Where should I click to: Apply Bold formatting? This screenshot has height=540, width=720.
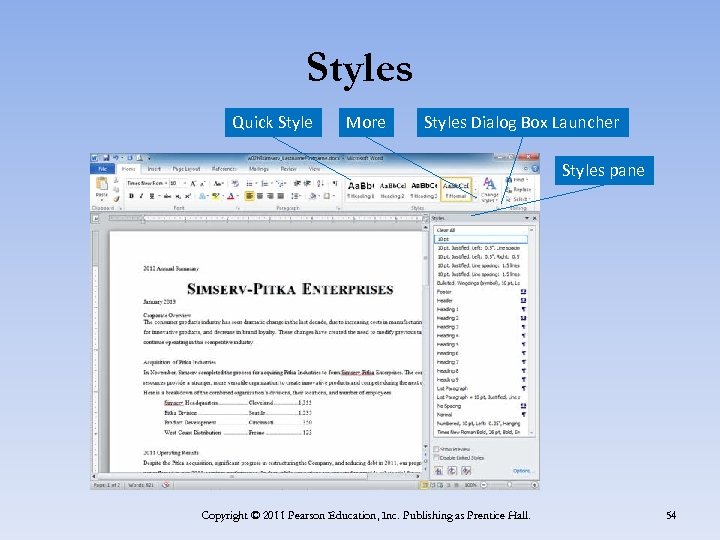131,196
